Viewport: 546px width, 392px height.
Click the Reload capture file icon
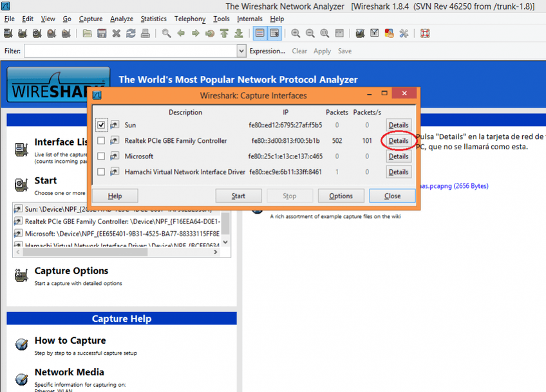pos(131,33)
